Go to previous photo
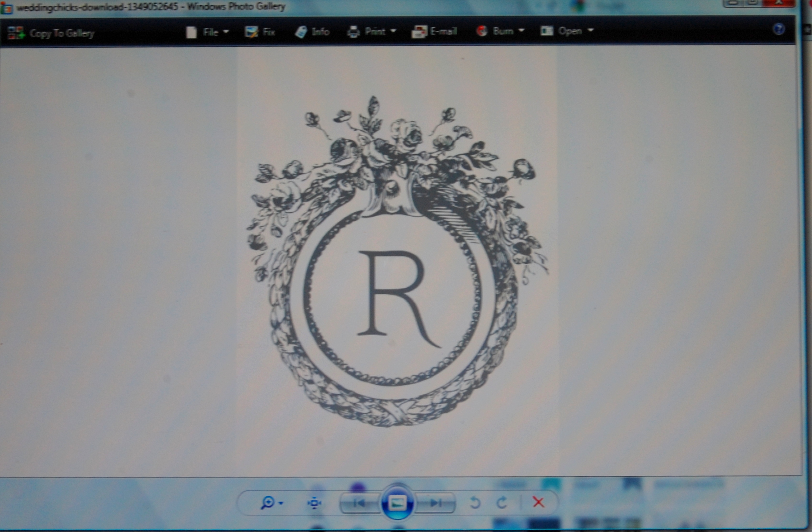Viewport: 812px width, 532px height. 359,503
